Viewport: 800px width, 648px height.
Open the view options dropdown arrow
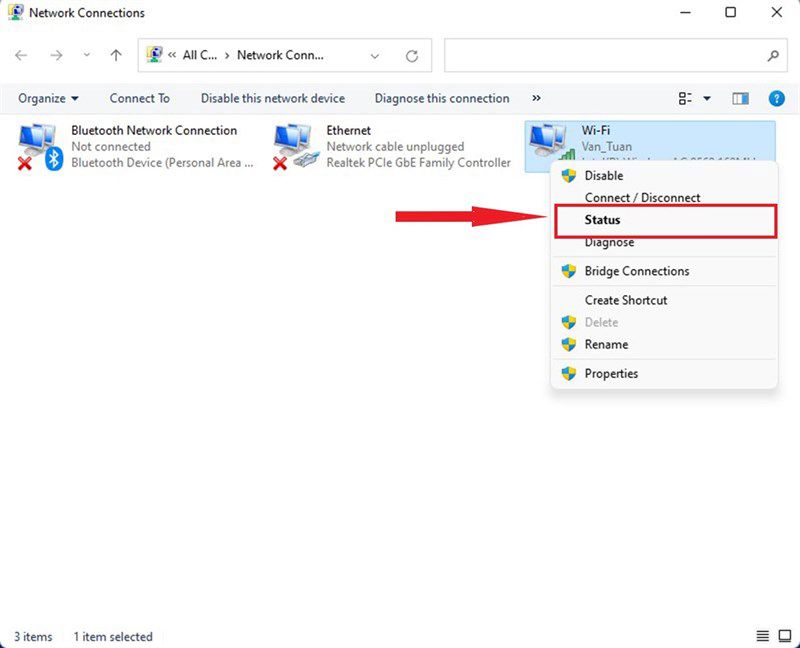707,98
